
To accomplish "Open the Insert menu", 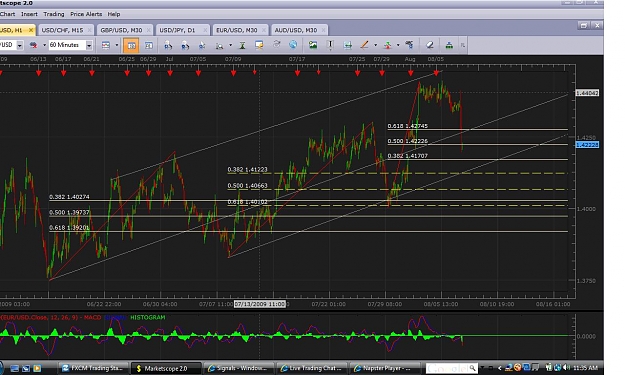I will pyautogui.click(x=29, y=14).
